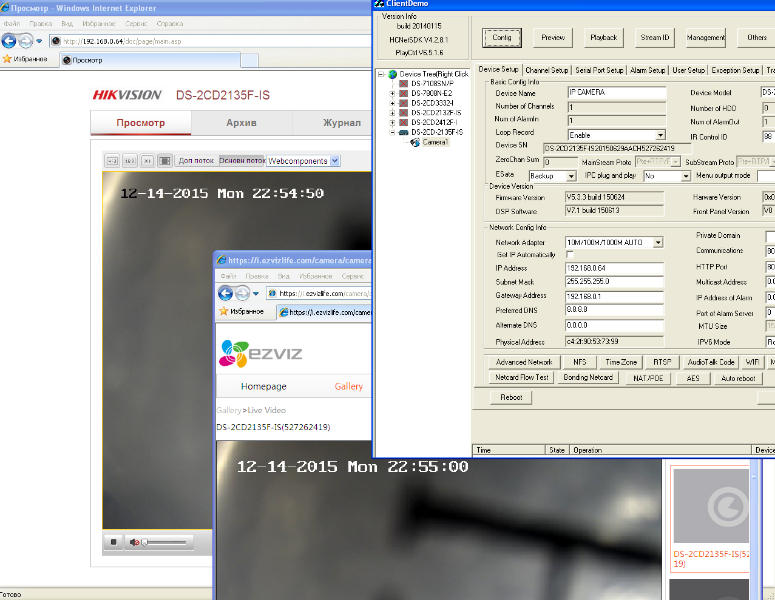This screenshot has width=775, height=600.
Task: Select DS-7808N-E2 device icon
Action: pyautogui.click(x=403, y=93)
